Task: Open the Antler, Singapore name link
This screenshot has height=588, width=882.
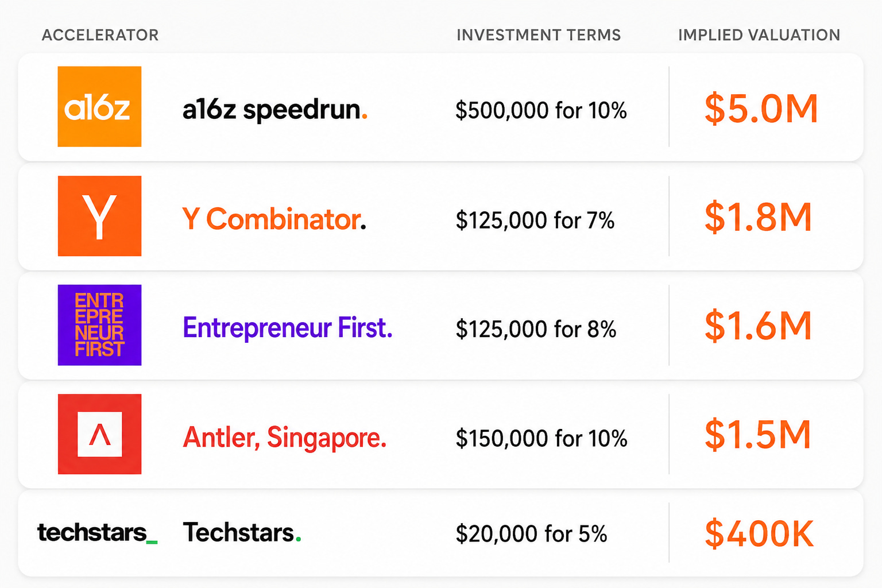Action: tap(285, 438)
